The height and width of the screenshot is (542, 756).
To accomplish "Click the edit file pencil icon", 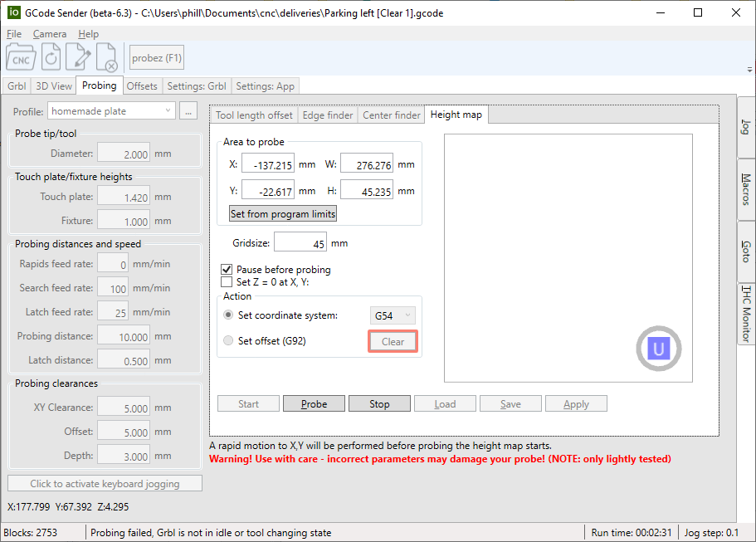I will 79,58.
